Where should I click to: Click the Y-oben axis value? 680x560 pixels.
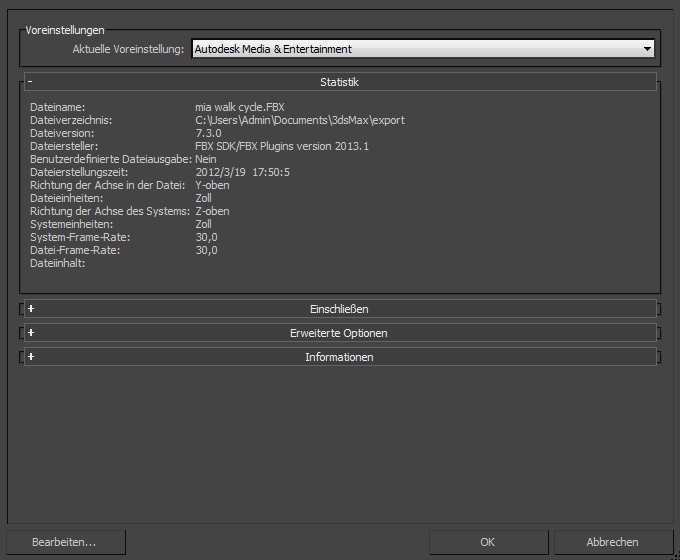coord(212,185)
